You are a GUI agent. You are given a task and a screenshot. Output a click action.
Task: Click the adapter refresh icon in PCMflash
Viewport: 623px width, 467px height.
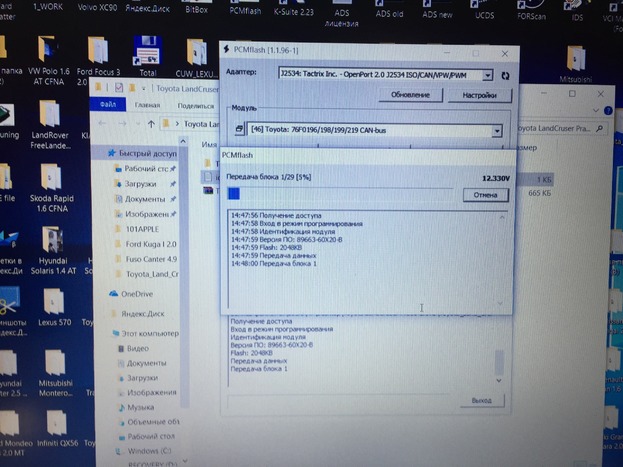click(506, 75)
